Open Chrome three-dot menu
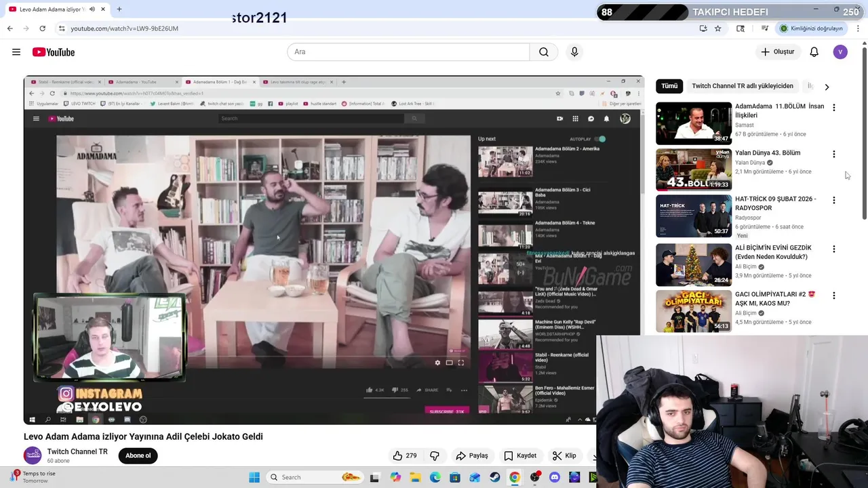Viewport: 868px width, 488px height. (x=859, y=28)
